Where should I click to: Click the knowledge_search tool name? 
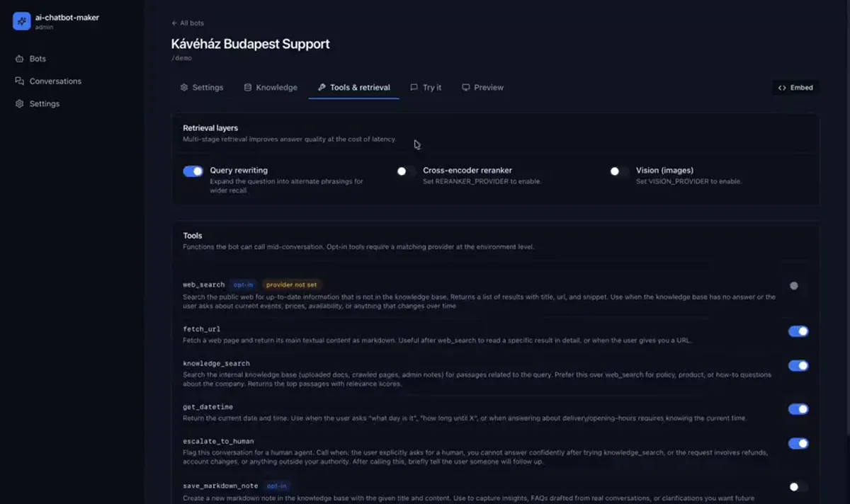pyautogui.click(x=216, y=364)
